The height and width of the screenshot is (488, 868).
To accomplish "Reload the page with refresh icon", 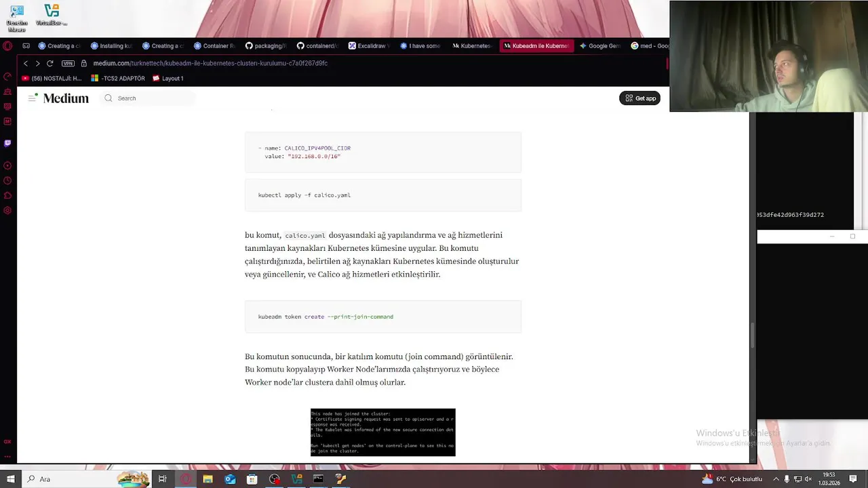I will tap(50, 63).
